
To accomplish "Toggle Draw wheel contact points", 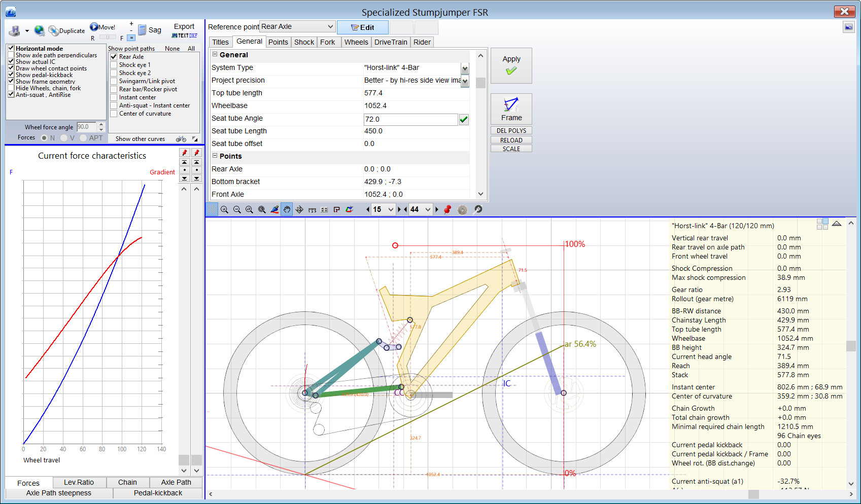I will (x=11, y=68).
